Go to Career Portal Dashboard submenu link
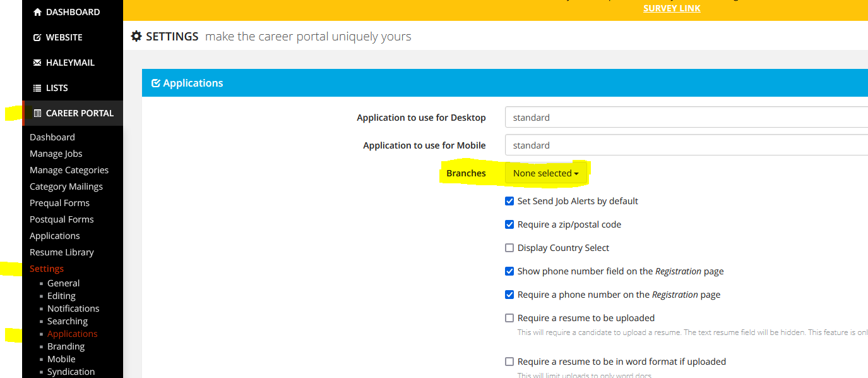The height and width of the screenshot is (378, 868). tap(52, 137)
